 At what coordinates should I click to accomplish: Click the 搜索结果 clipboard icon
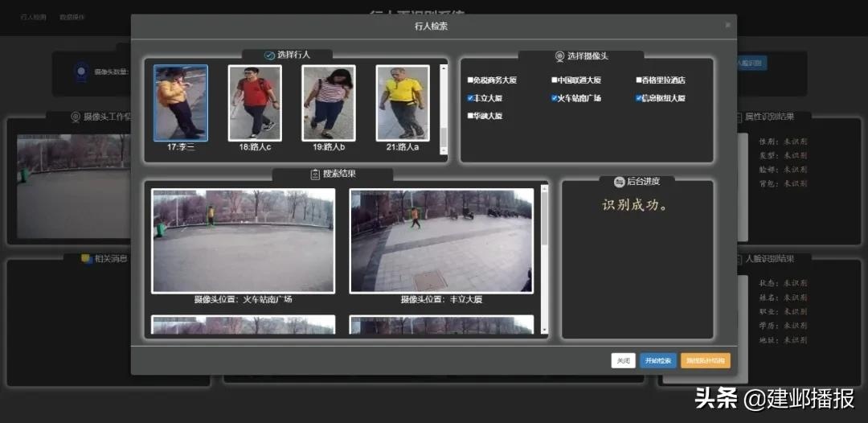pyautogui.click(x=315, y=175)
